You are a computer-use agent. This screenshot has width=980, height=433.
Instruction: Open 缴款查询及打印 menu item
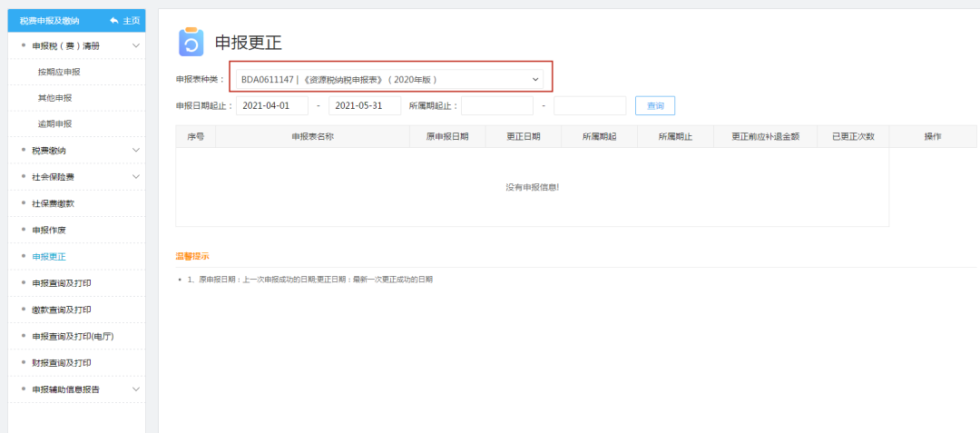63,310
